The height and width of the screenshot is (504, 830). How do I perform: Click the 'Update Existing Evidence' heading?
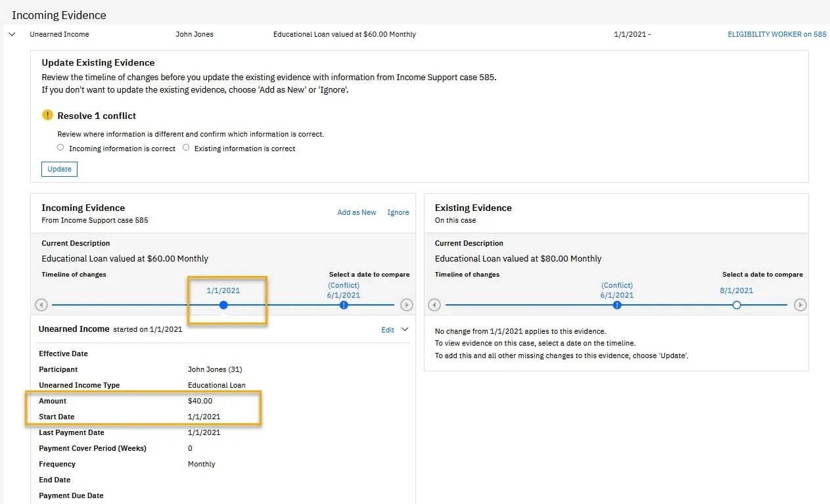click(98, 62)
